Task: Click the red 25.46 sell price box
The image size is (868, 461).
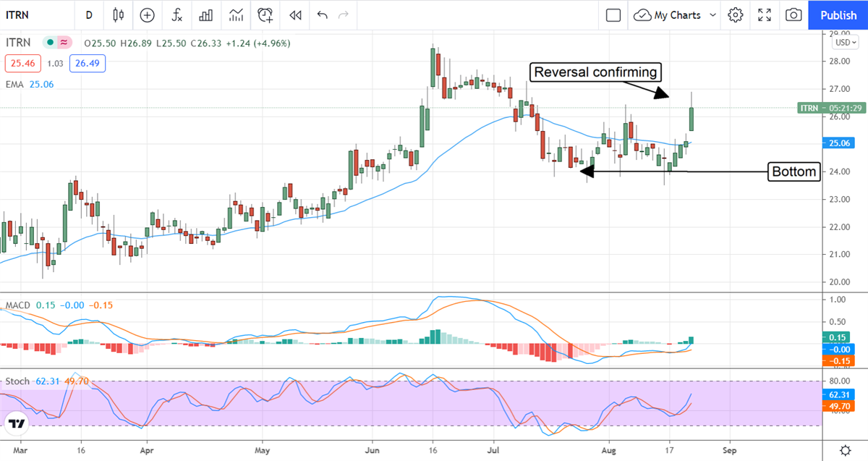Action: pyautogui.click(x=22, y=64)
